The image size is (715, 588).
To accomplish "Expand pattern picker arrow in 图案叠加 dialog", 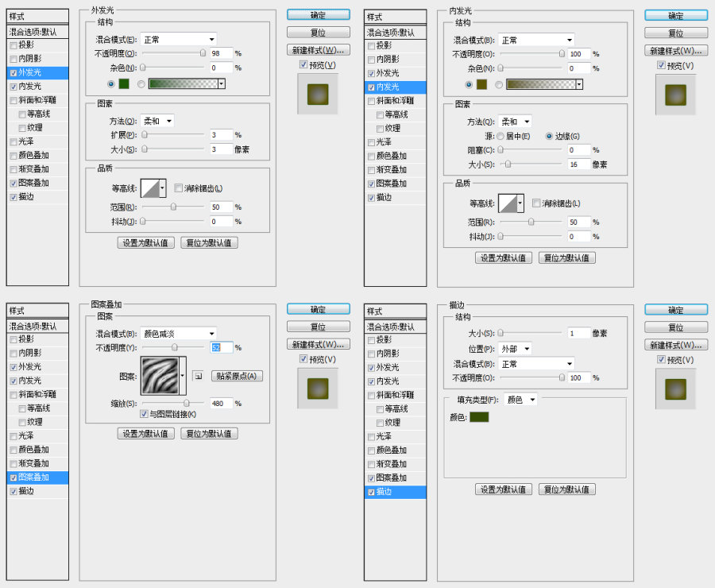I will 183,376.
